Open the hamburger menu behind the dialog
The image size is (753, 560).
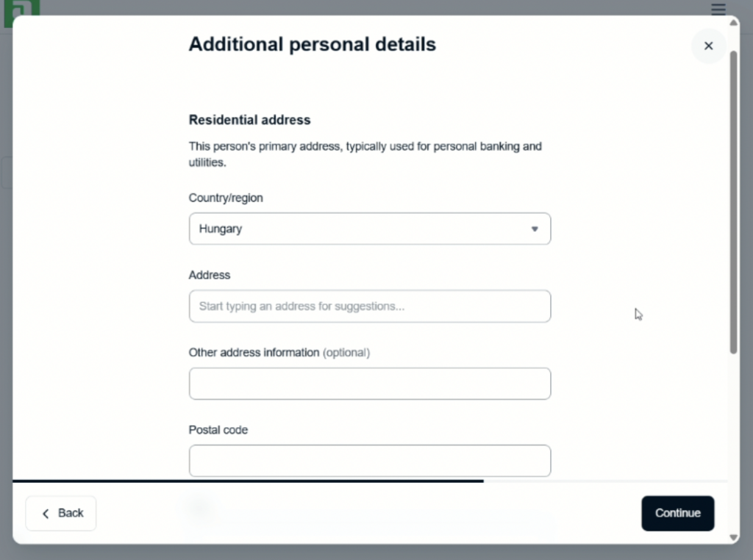tap(718, 9)
